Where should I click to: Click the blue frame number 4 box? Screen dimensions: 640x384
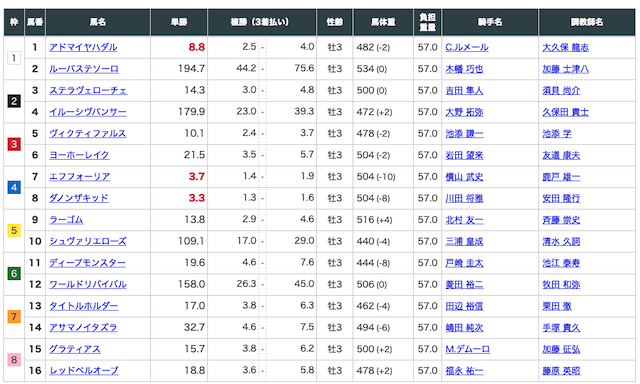coord(14,187)
